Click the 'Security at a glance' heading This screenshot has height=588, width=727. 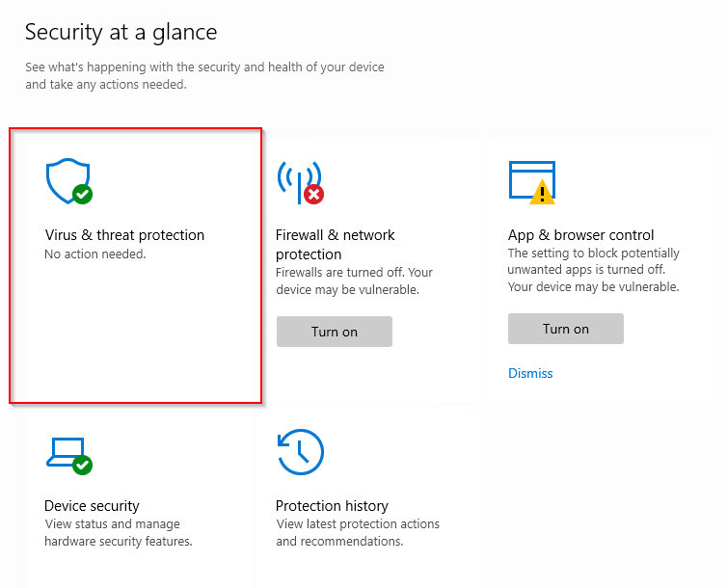pos(121,32)
